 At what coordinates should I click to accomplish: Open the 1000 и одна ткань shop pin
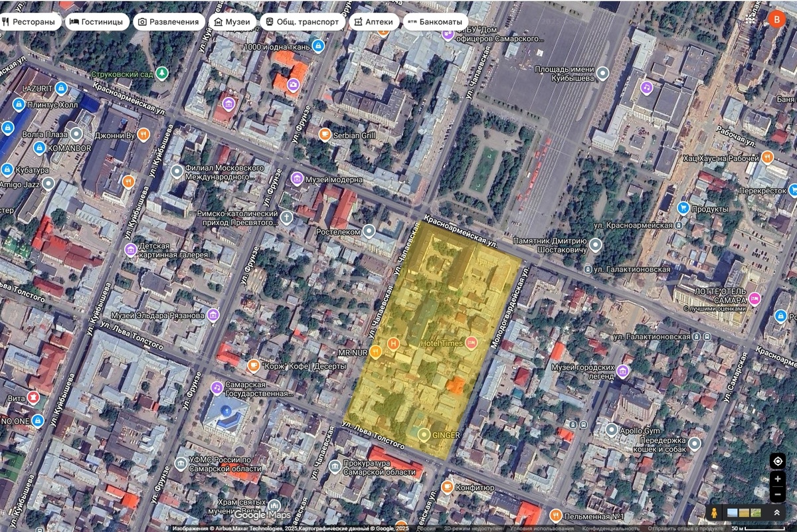[317, 46]
